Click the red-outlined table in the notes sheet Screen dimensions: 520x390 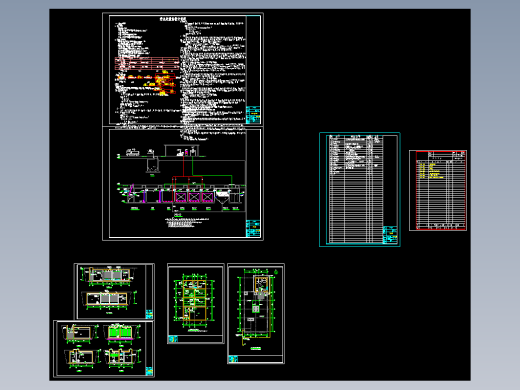click(x=147, y=64)
